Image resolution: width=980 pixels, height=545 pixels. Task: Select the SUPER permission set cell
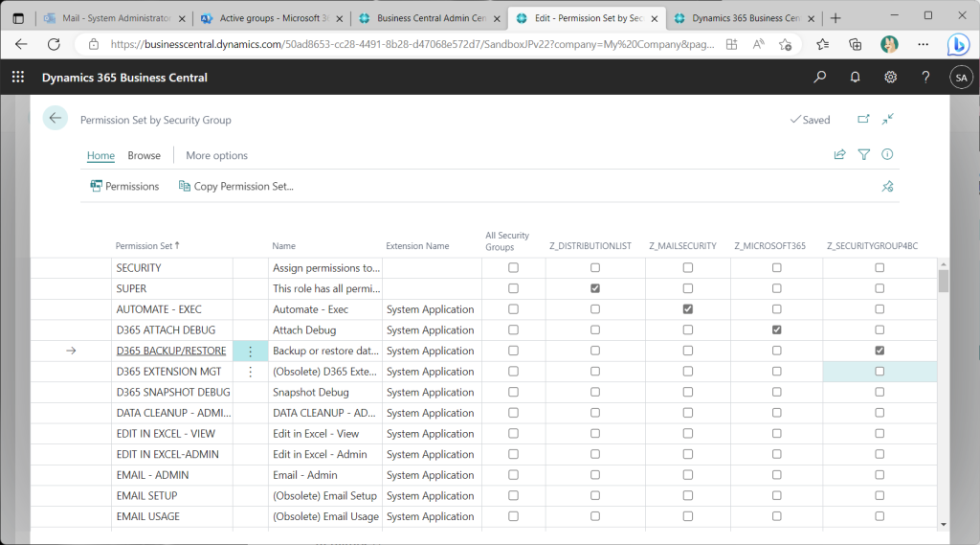(x=172, y=288)
